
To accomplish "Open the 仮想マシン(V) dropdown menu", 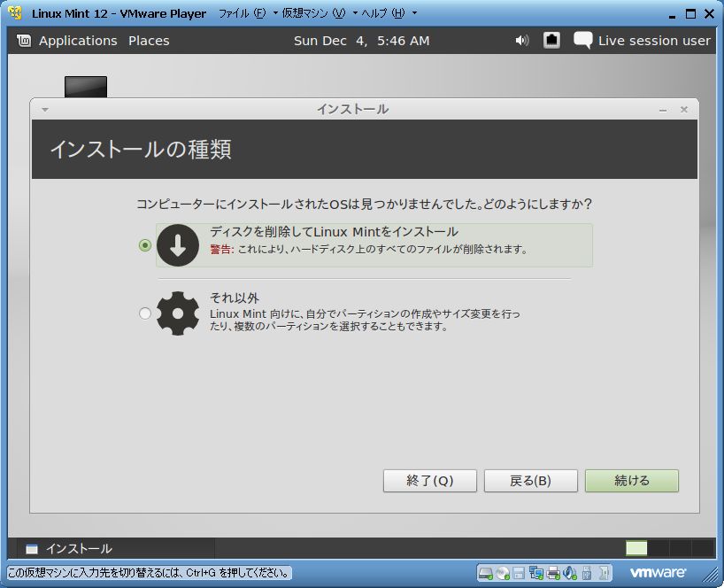I will [320, 13].
